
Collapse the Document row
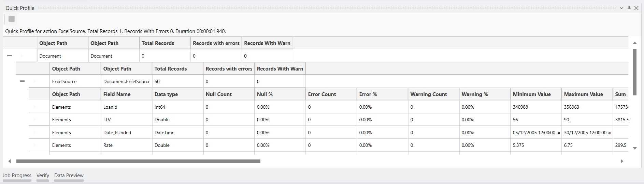[x=10, y=56]
